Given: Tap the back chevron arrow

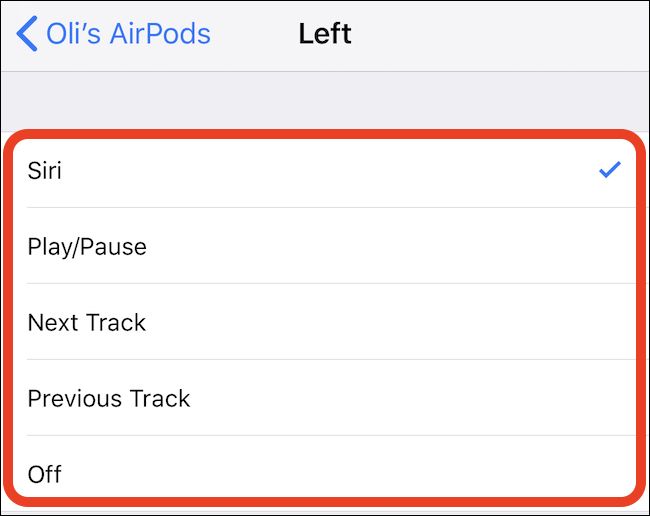Looking at the screenshot, I should pos(27,34).
